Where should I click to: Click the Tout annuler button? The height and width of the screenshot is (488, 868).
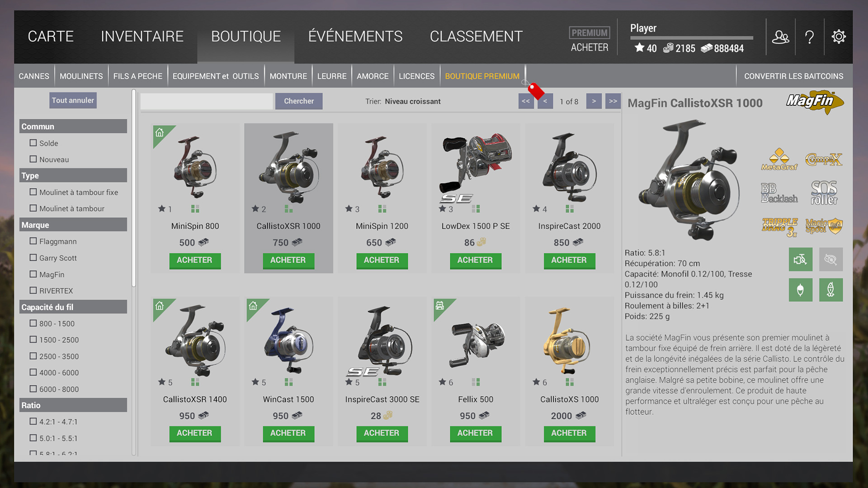[x=73, y=100]
